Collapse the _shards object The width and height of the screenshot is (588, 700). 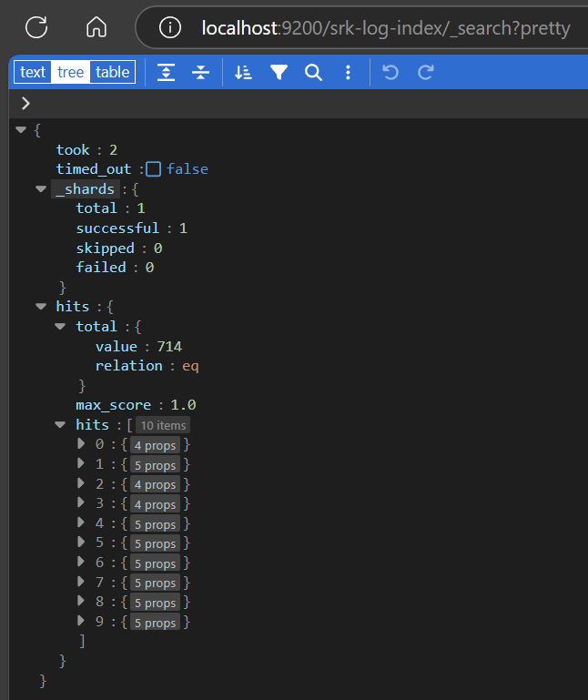41,189
